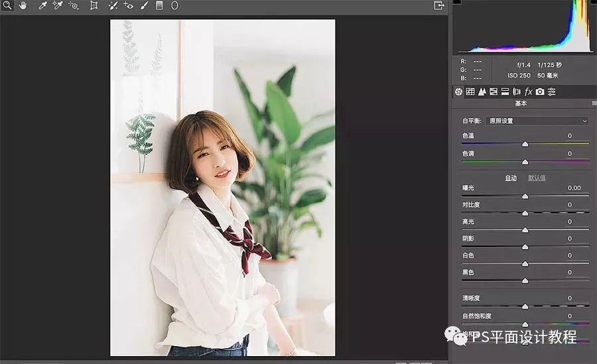Select the White Balance eyedropper tool

42,5
